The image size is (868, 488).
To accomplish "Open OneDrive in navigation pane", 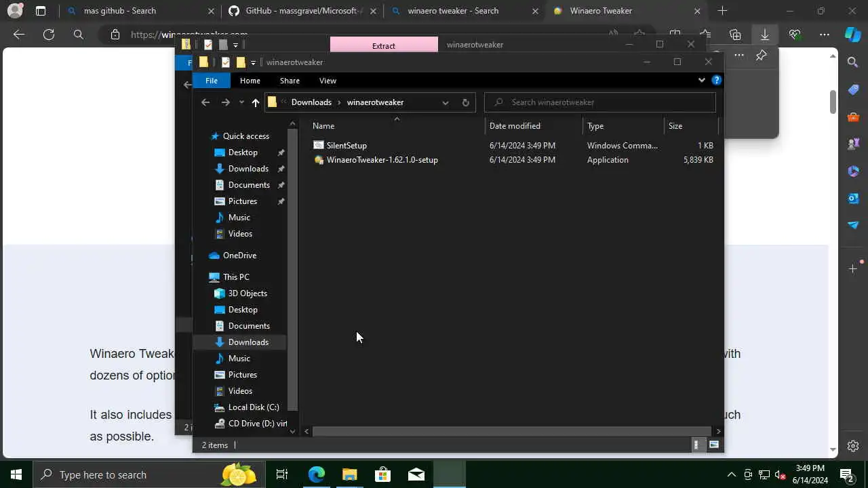I will [x=239, y=256].
